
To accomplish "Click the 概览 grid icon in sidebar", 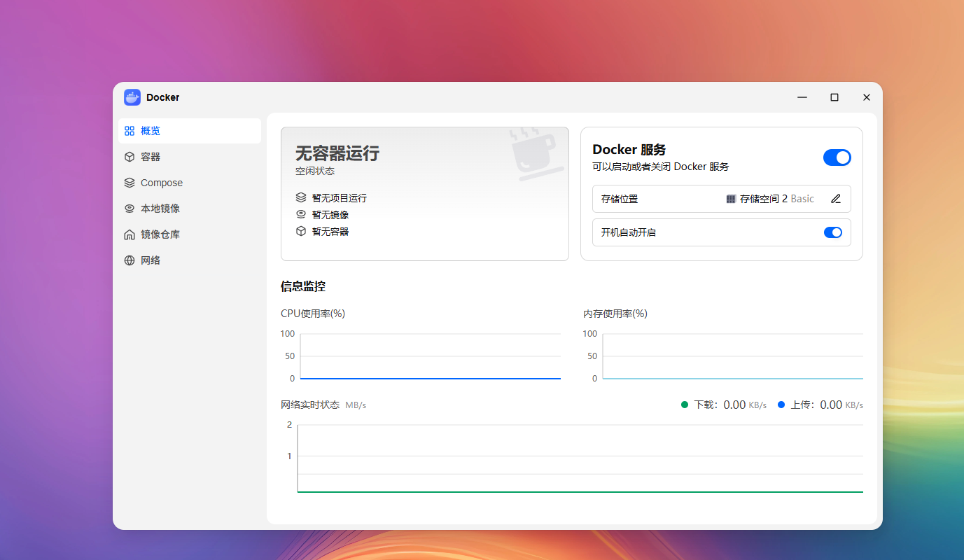I will 130,131.
